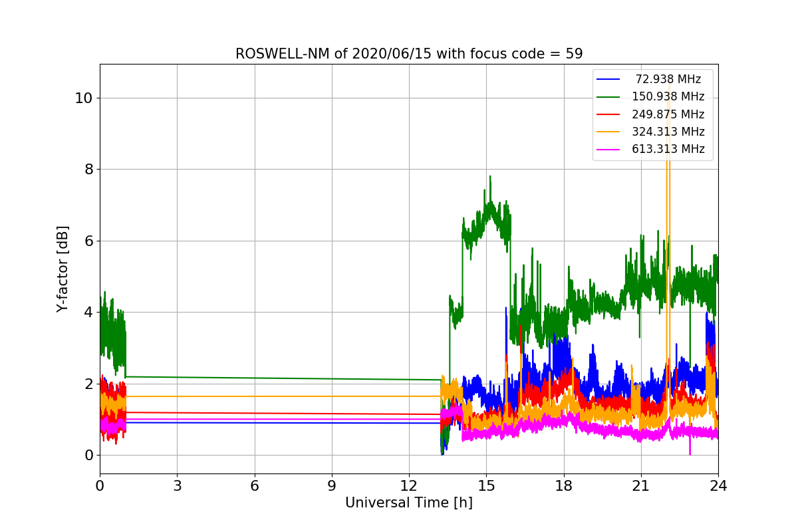This screenshot has height=532, width=798.
Task: Pick the red line swatch in legend
Action: 608,114
